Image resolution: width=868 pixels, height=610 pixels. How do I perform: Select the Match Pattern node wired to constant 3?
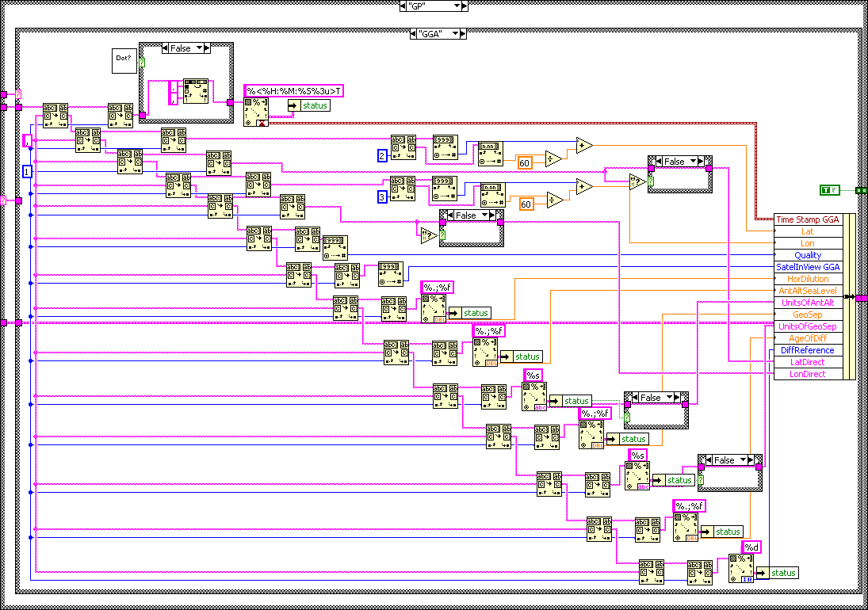coord(403,189)
